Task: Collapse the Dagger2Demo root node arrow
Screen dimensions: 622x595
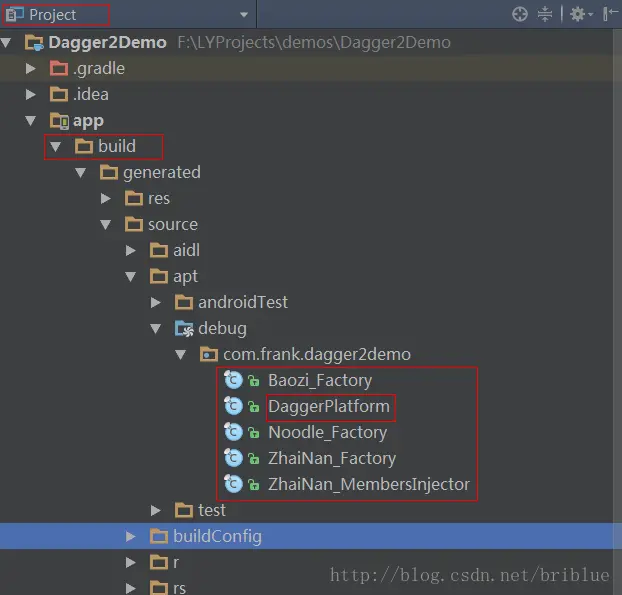Action: 6,42
